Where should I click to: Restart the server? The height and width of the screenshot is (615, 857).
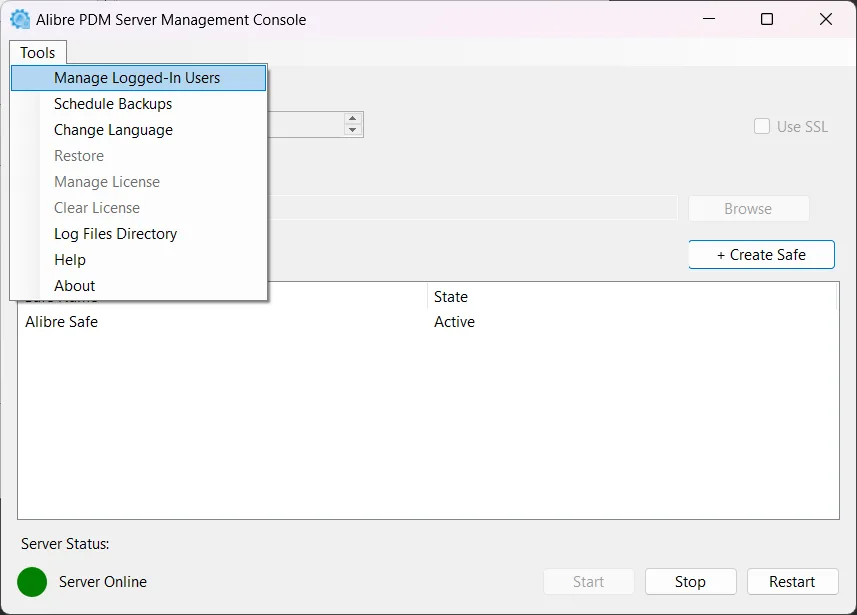click(x=792, y=582)
